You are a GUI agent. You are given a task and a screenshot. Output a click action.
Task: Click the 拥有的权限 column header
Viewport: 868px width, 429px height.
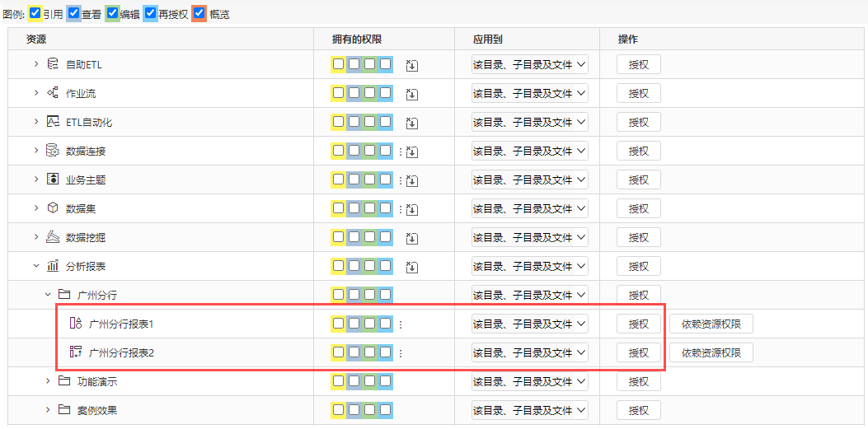pos(357,40)
